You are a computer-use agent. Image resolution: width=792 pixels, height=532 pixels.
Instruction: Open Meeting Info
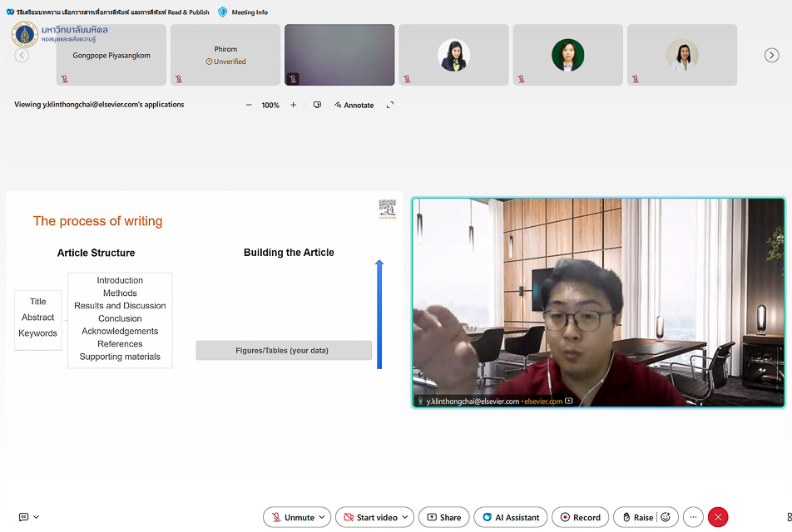pos(243,12)
